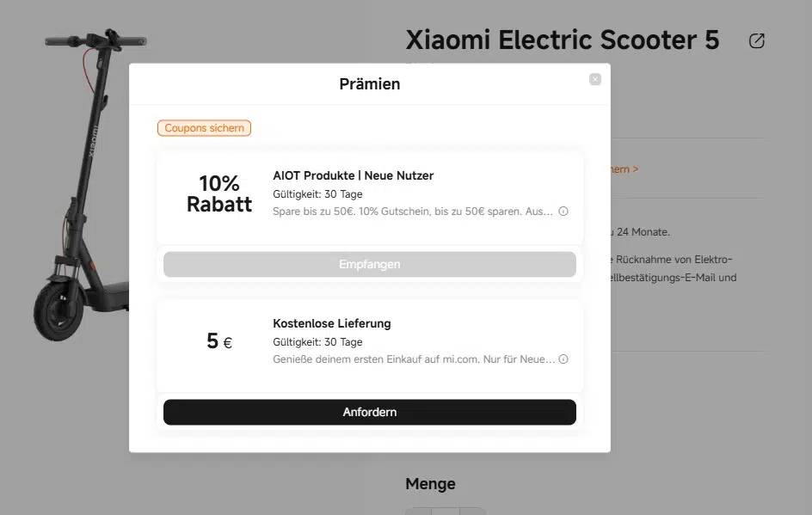Click the orange partially hidden link with arrow

[x=624, y=169]
